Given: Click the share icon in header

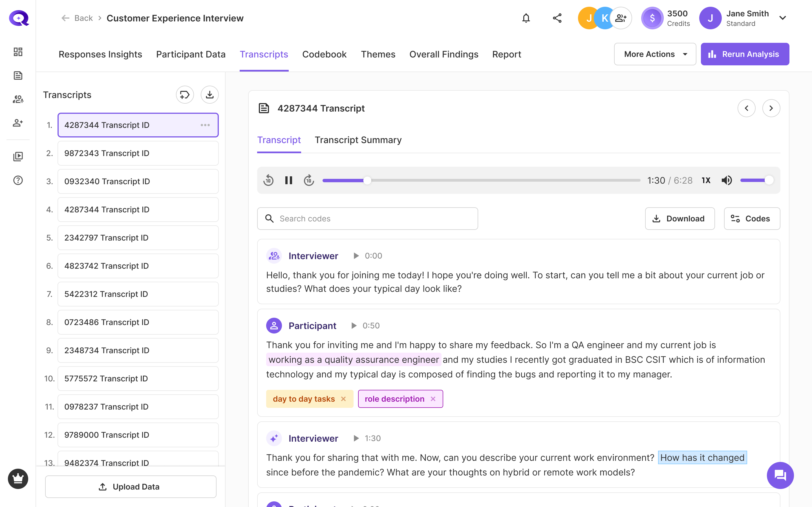Looking at the screenshot, I should 557,18.
